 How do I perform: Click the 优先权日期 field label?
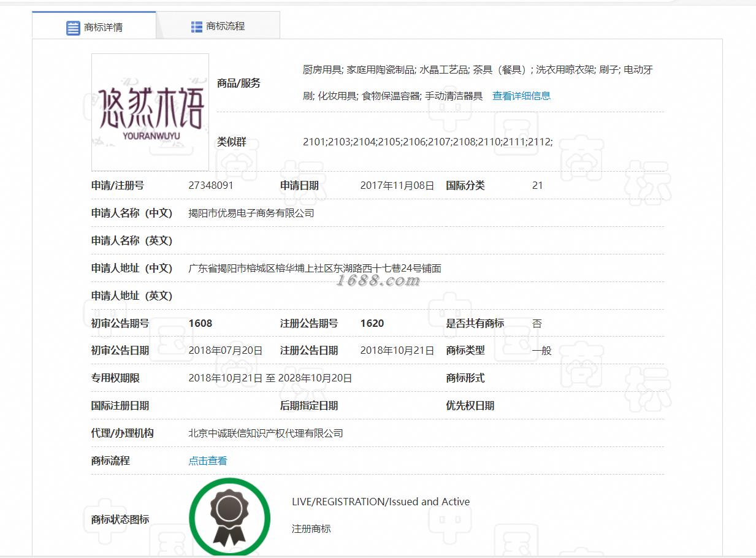tap(470, 405)
